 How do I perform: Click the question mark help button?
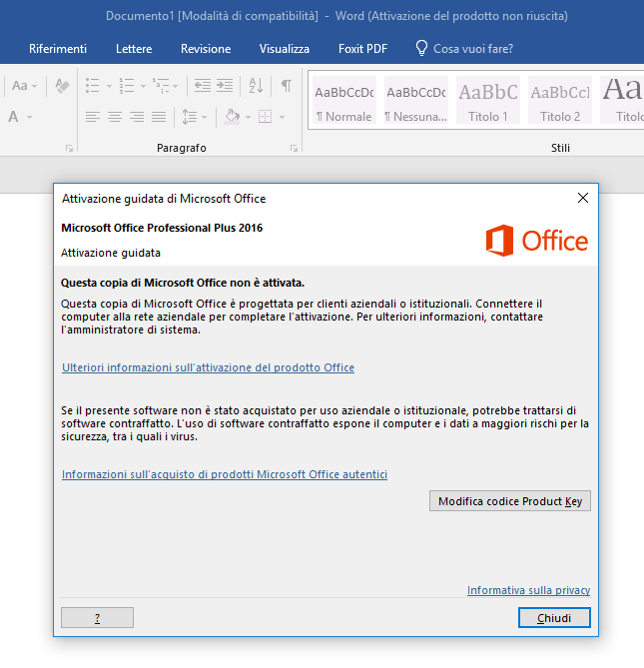(97, 618)
